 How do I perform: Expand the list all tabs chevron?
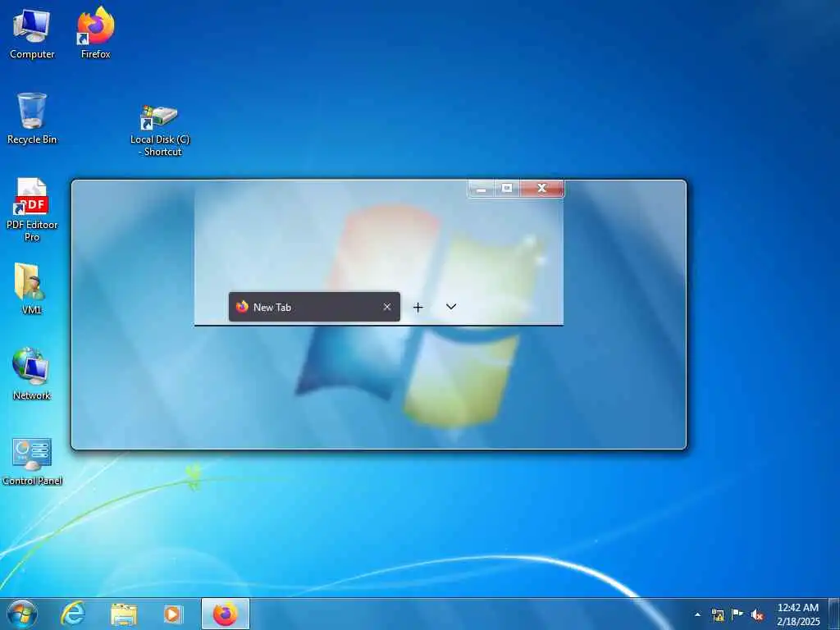pyautogui.click(x=451, y=307)
